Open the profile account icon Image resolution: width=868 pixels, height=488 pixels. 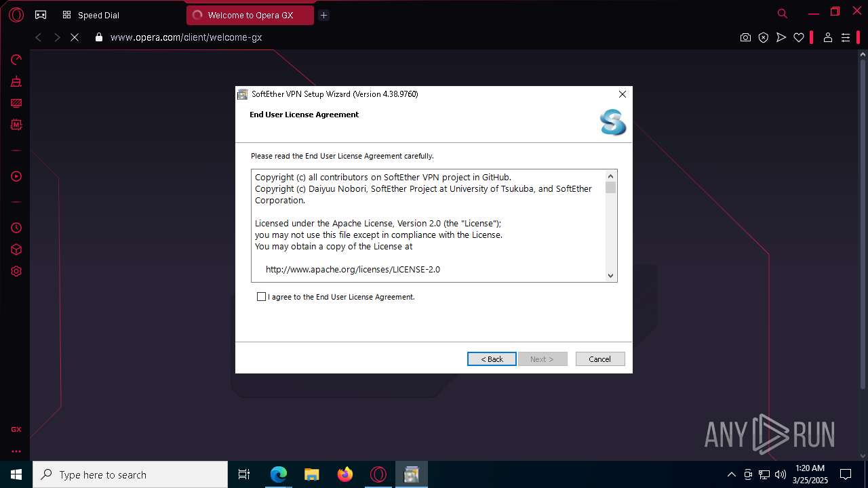[x=827, y=37]
